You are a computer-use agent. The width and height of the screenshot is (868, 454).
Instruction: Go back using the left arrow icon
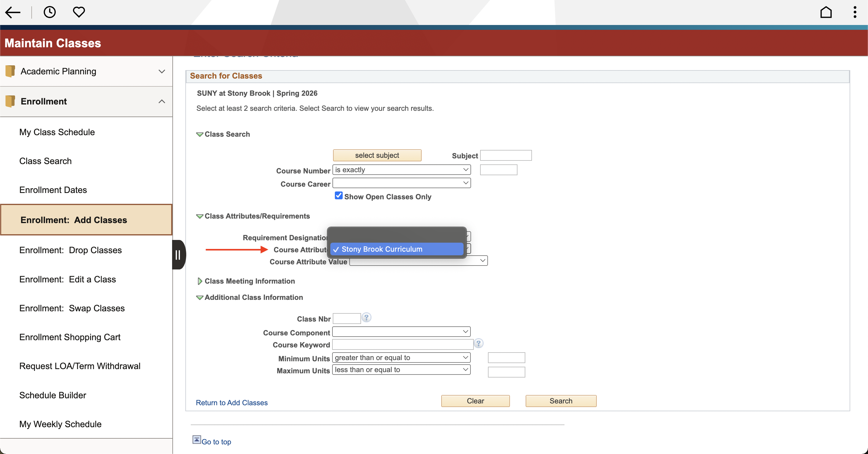coord(13,12)
